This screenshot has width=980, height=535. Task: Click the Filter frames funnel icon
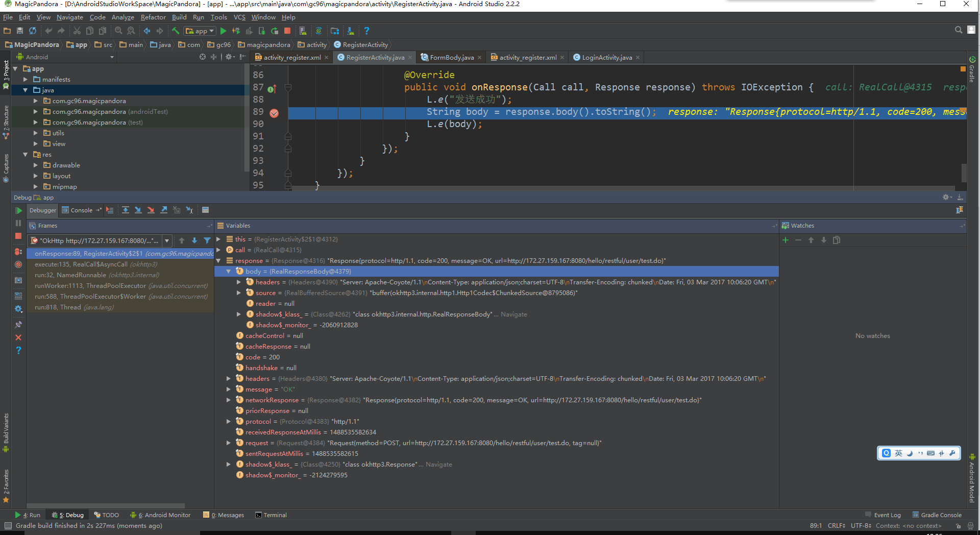[x=207, y=240]
